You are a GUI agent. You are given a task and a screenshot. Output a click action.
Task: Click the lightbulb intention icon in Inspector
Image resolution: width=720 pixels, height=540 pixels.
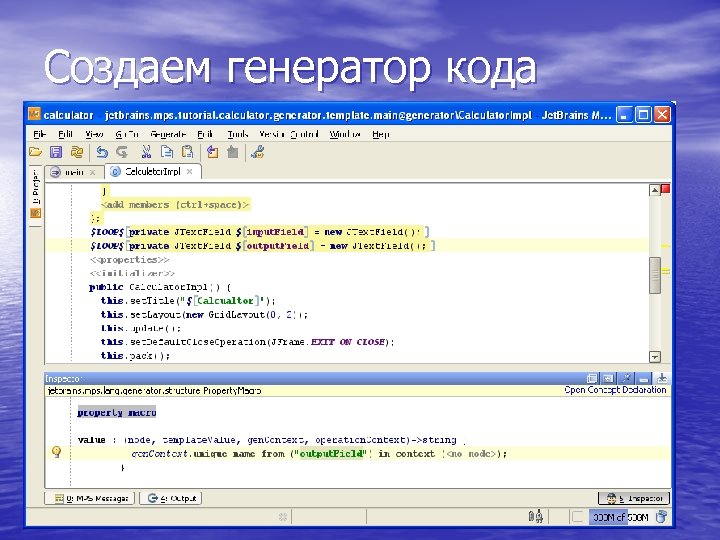(x=56, y=452)
